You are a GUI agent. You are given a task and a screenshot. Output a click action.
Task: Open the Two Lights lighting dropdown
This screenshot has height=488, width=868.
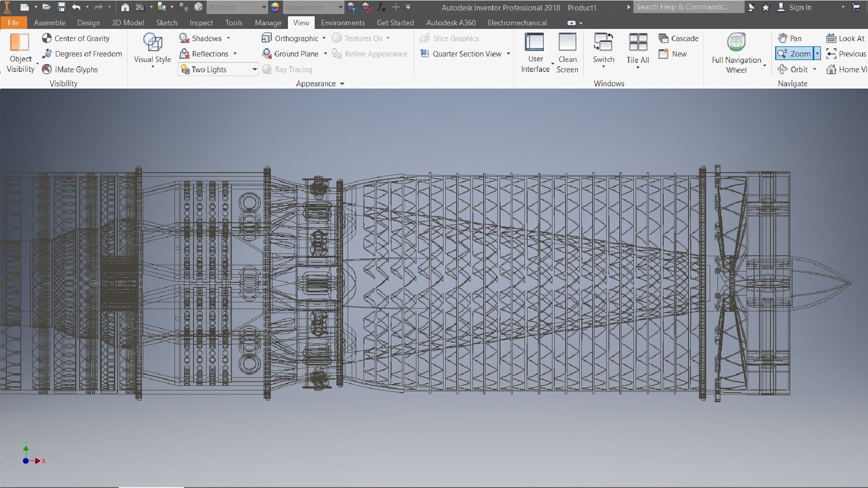tap(254, 69)
